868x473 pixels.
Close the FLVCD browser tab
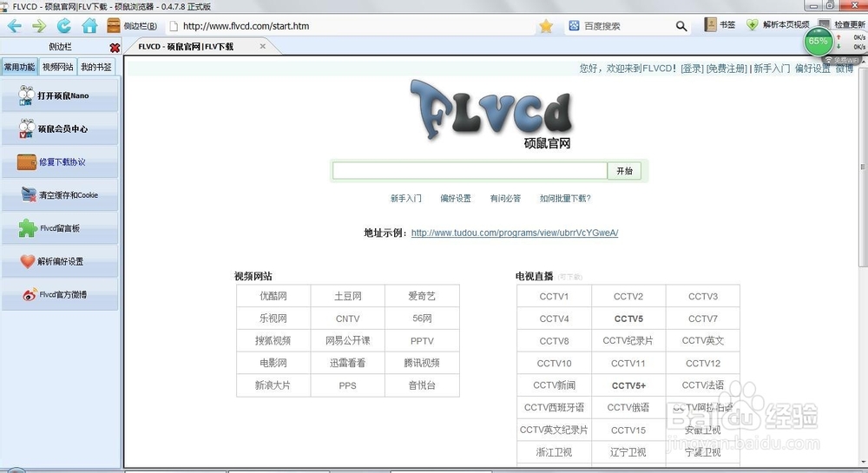tap(262, 47)
